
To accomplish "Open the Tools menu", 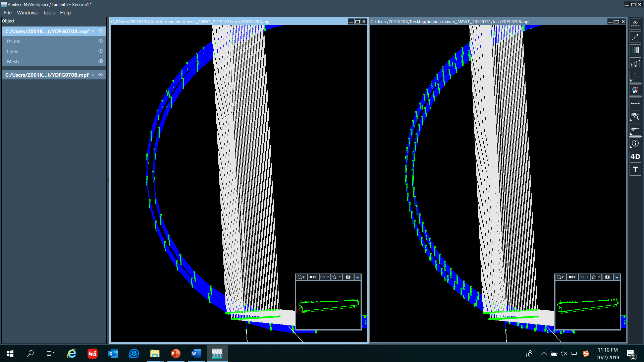I will click(49, 13).
